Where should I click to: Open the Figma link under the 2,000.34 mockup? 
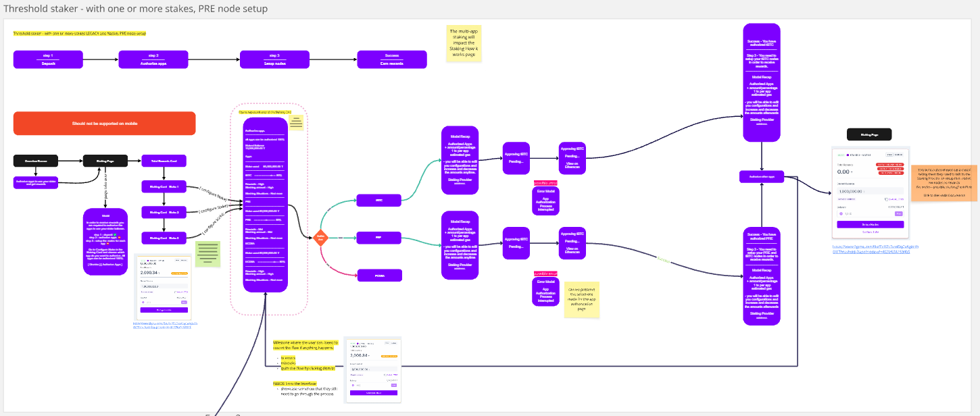tap(166, 326)
